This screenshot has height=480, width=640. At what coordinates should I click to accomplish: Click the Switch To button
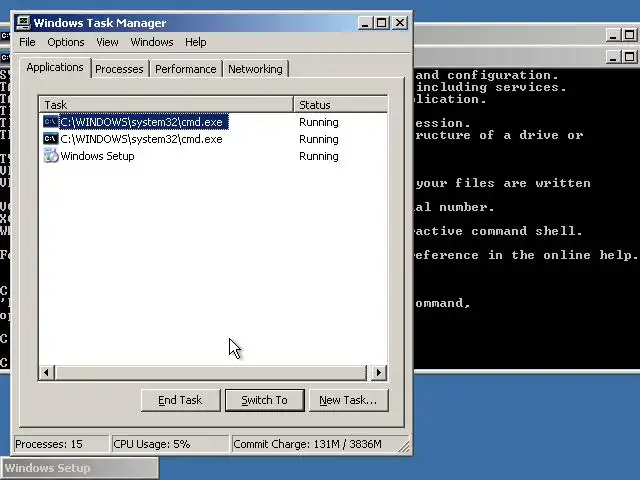click(264, 400)
